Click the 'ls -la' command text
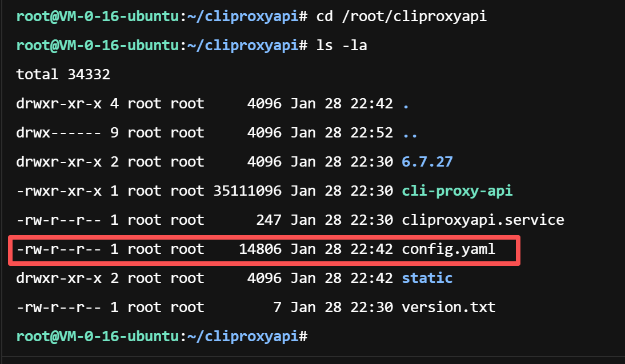 (341, 45)
